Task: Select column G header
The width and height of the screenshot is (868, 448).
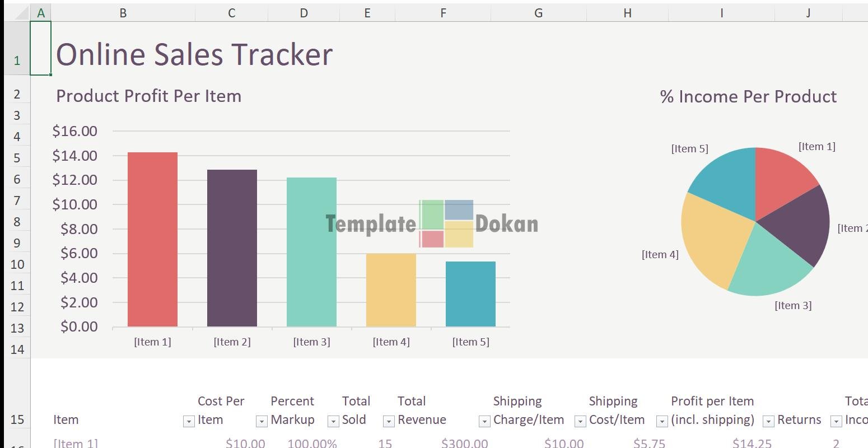Action: point(538,13)
